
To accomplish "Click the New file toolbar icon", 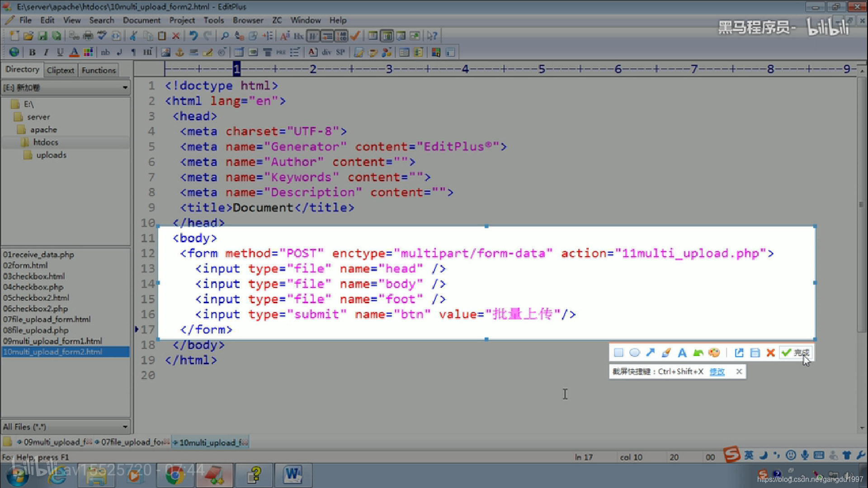I will point(14,36).
